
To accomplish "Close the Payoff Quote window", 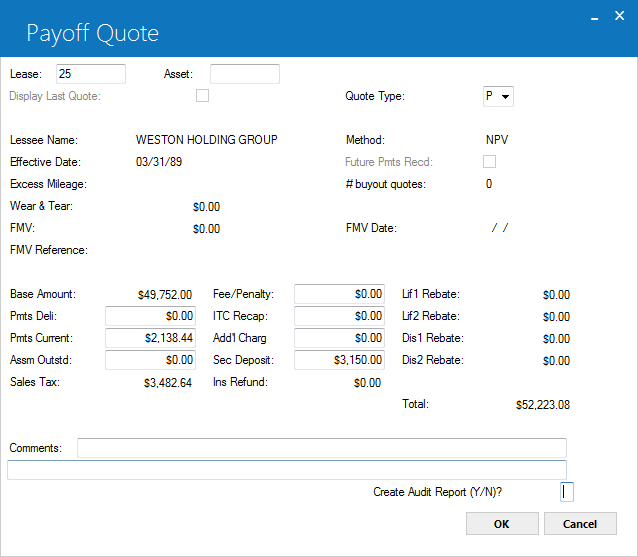I will tap(619, 16).
